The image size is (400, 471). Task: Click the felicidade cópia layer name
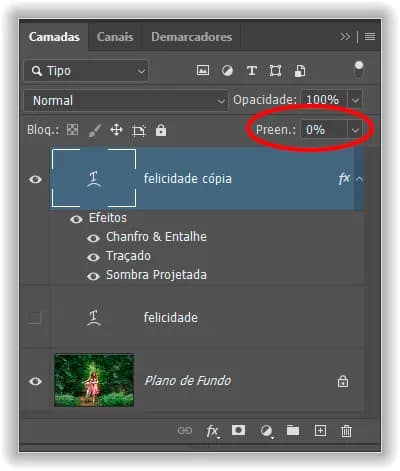pyautogui.click(x=188, y=179)
